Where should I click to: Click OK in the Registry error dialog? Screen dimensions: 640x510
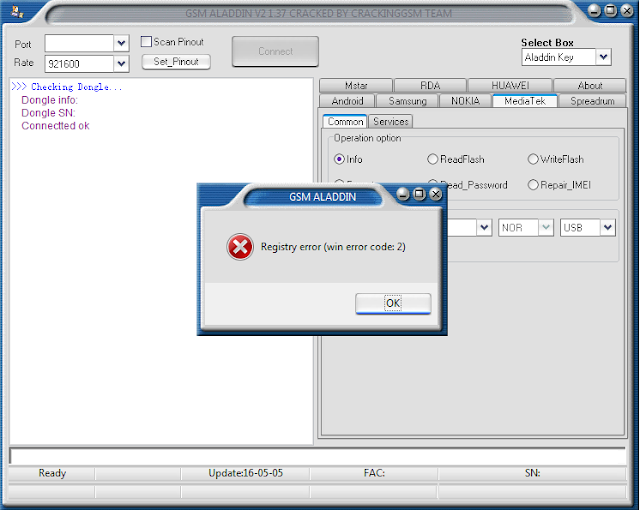(393, 304)
